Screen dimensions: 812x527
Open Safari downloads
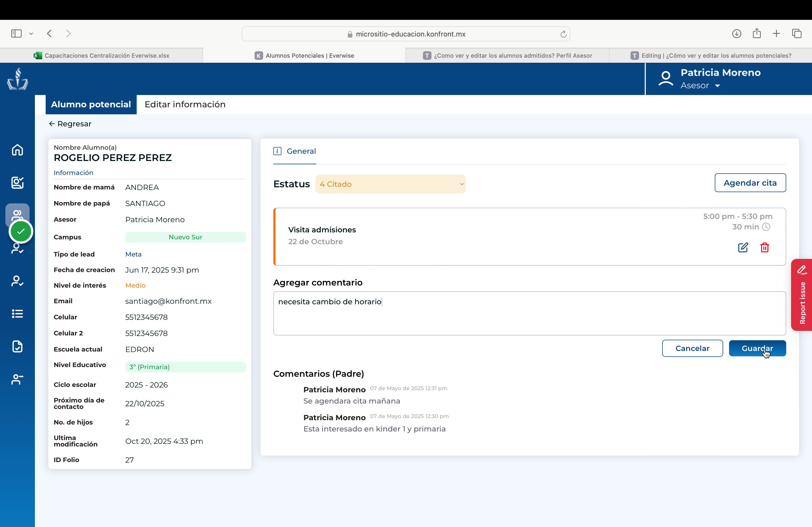pyautogui.click(x=737, y=33)
